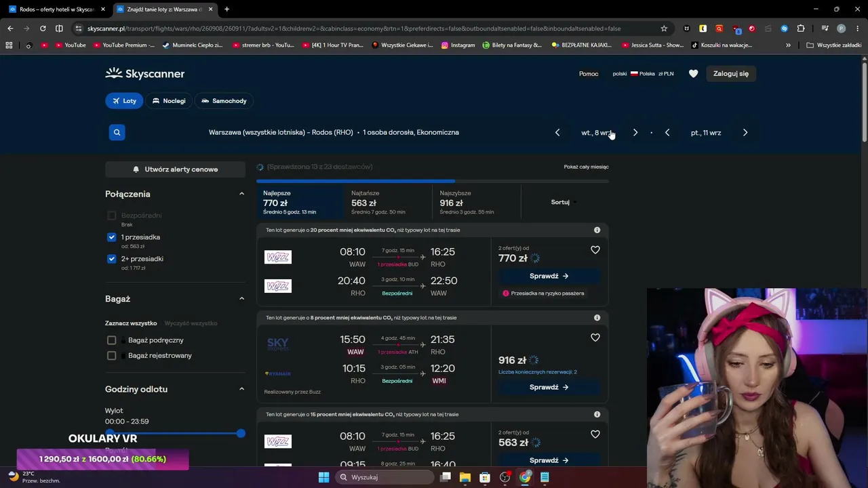Sort by Najtańsze 563 zł
The width and height of the screenshot is (868, 488).
coord(389,202)
